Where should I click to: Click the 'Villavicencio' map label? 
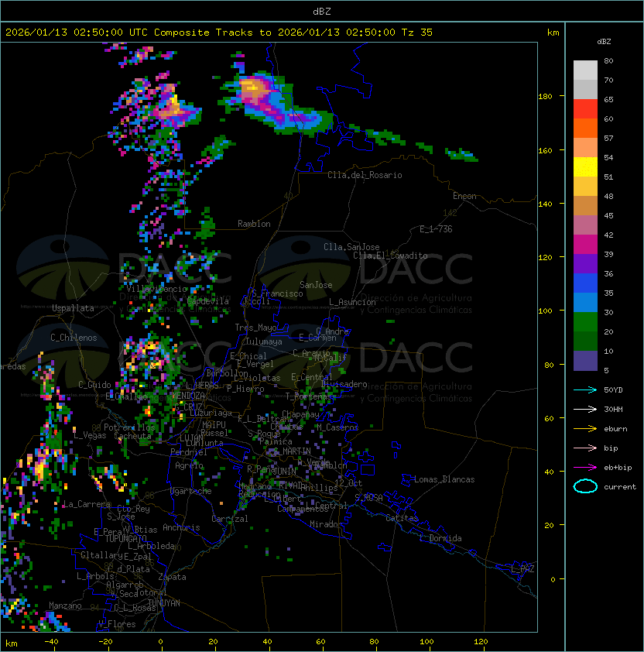(x=156, y=289)
